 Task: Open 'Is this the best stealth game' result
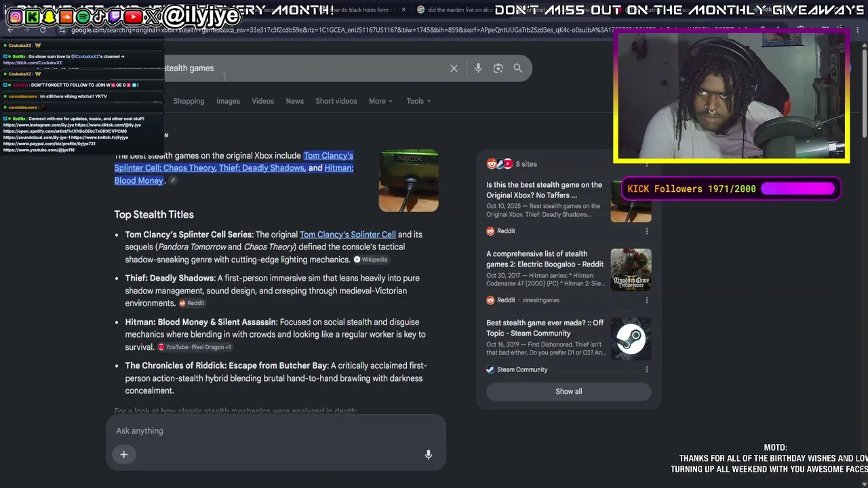pyautogui.click(x=544, y=190)
